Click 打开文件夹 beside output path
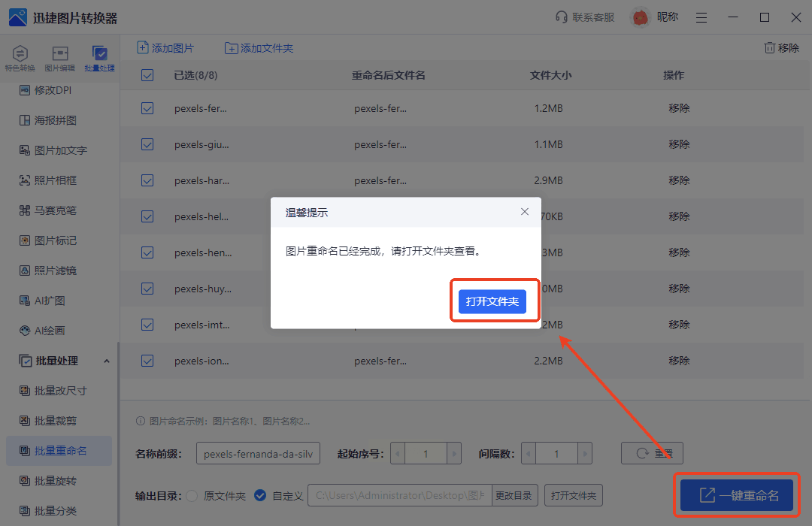Image resolution: width=812 pixels, height=526 pixels. click(573, 495)
